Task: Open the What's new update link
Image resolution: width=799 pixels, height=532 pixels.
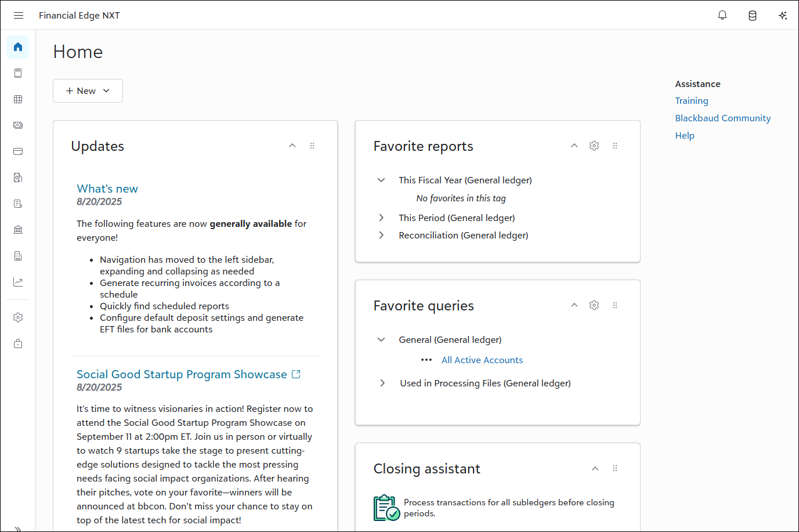Action: point(107,189)
